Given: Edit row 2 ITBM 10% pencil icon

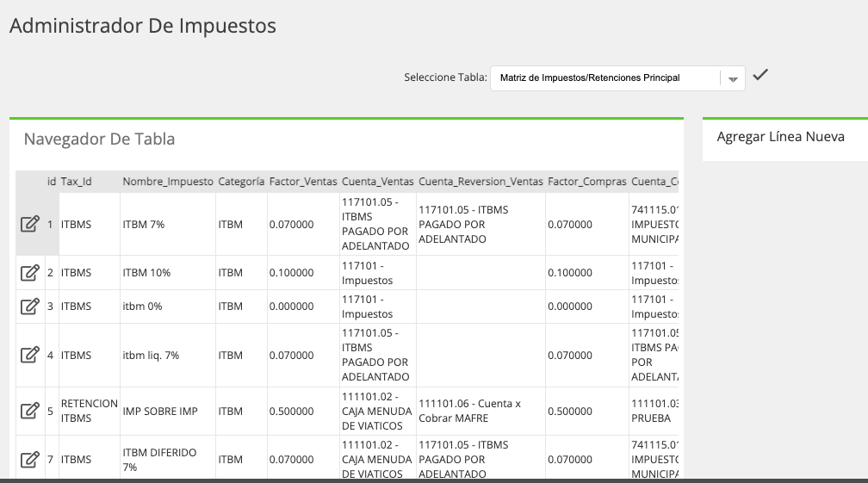Looking at the screenshot, I should [x=30, y=273].
